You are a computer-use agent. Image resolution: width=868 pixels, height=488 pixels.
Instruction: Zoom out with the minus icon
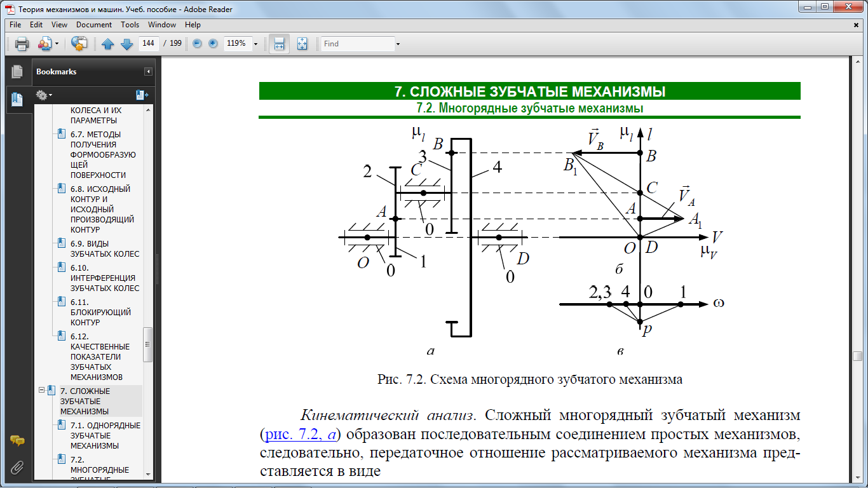coord(197,44)
